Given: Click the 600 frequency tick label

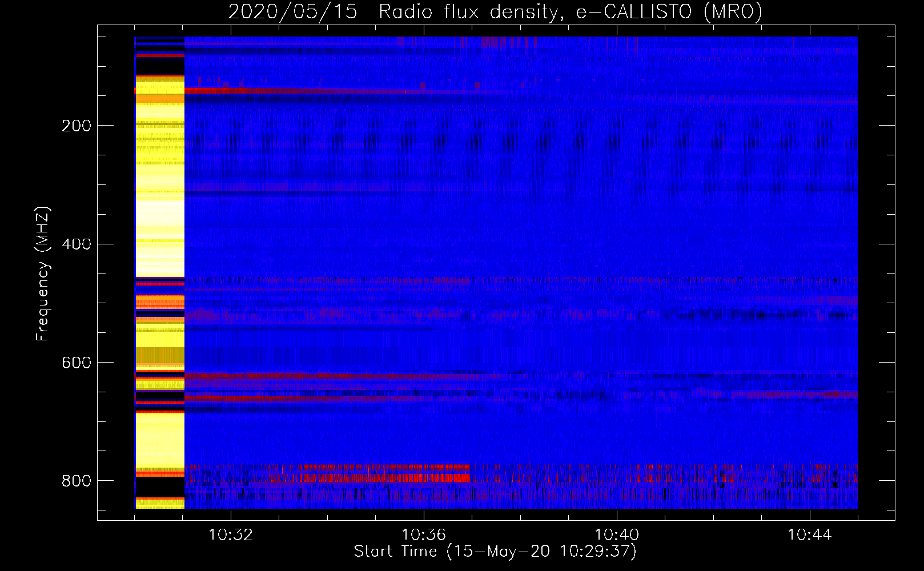Looking at the screenshot, I should [x=77, y=363].
